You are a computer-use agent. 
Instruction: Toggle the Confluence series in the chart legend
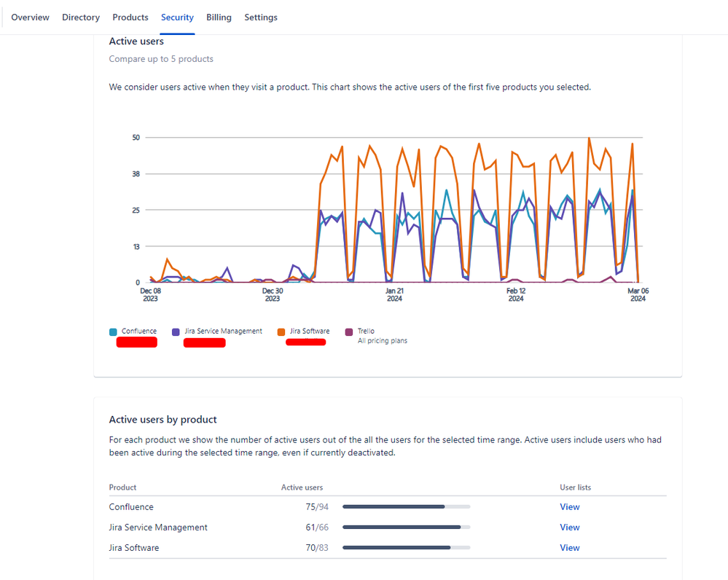click(135, 331)
